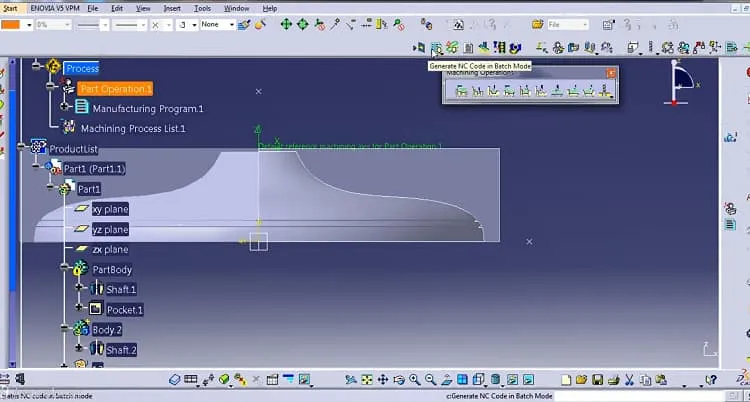
Task: Select the Pan view tool
Action: 383,380
